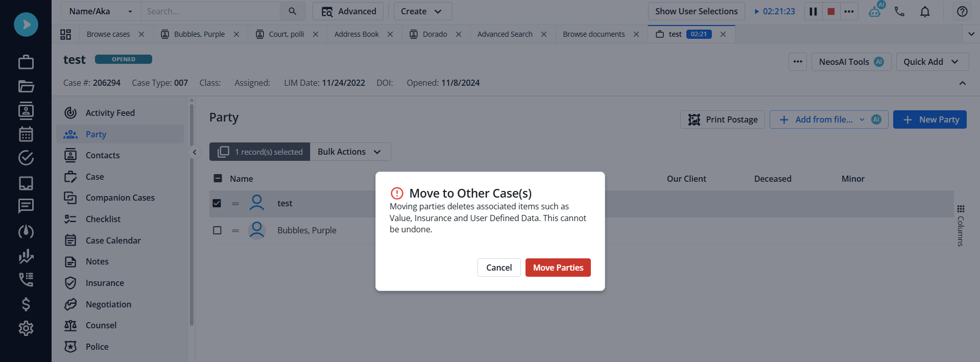Open the calendar icon in left rail
This screenshot has height=362, width=980.
pos(26,134)
